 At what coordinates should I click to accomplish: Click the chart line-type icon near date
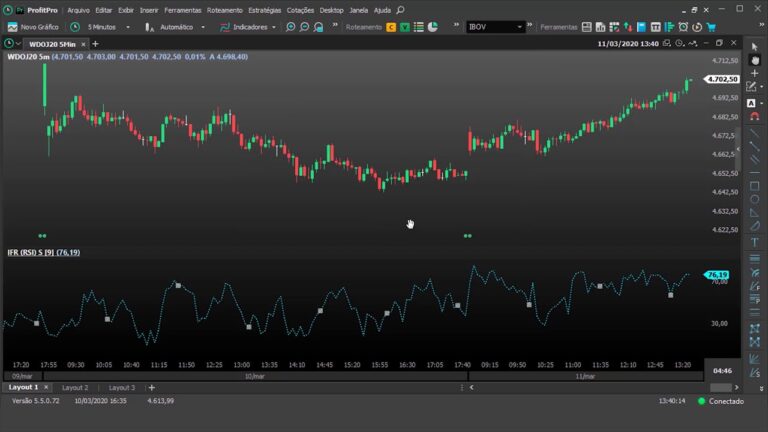pyautogui.click(x=693, y=44)
